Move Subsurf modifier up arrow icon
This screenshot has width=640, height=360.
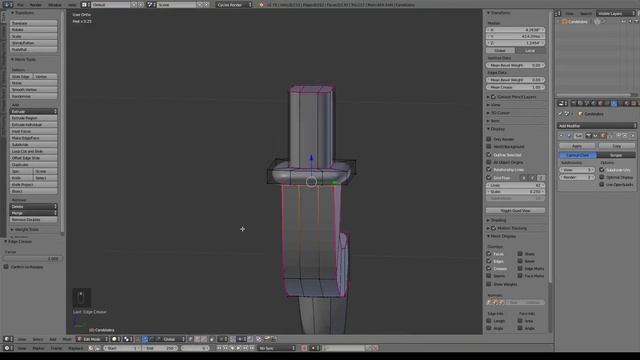pos(619,136)
